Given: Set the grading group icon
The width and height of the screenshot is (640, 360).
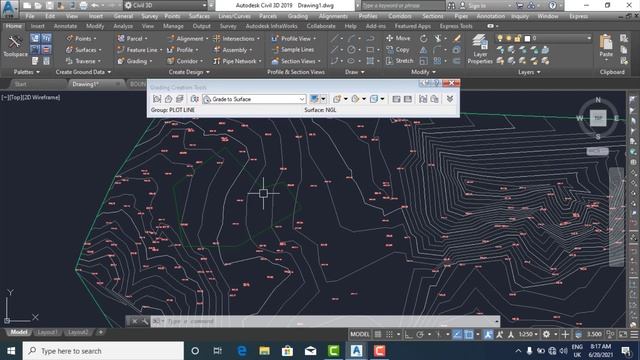Looking at the screenshot, I should point(157,99).
